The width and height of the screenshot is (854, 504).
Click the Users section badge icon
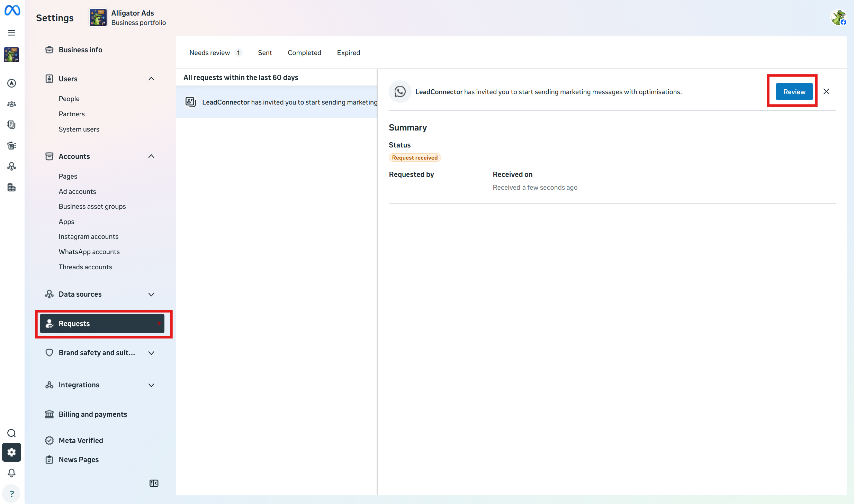50,79
